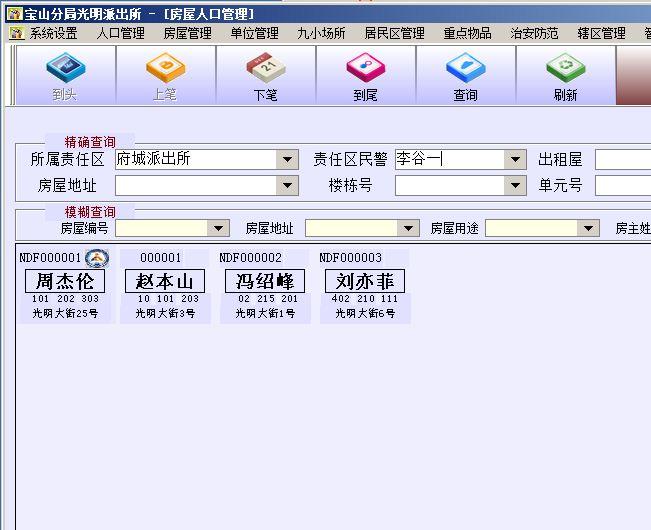The width and height of the screenshot is (651, 530).
Task: Click the small icon beside 系统设置 menu
Action: (17, 33)
